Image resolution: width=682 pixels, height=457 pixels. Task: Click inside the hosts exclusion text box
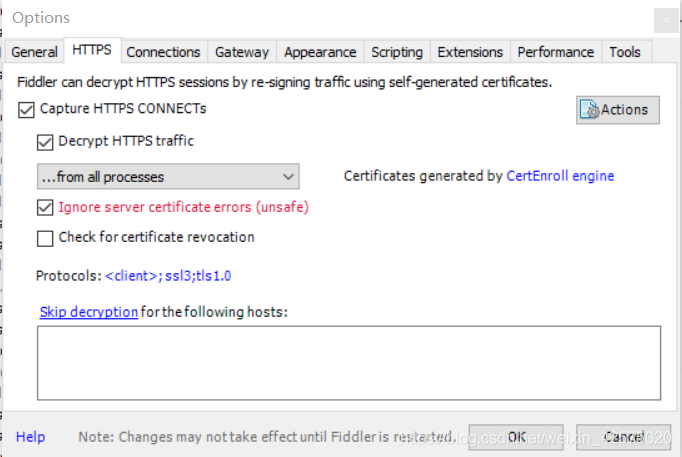point(349,362)
